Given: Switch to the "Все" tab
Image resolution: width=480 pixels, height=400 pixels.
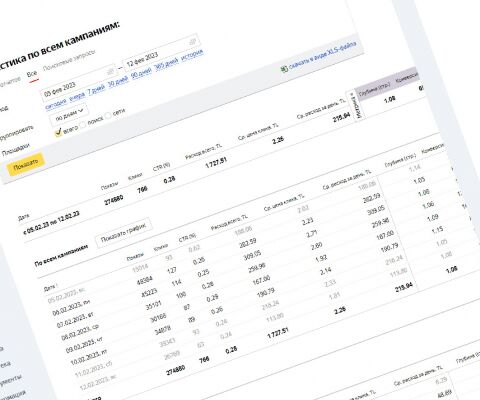Looking at the screenshot, I should [32, 74].
